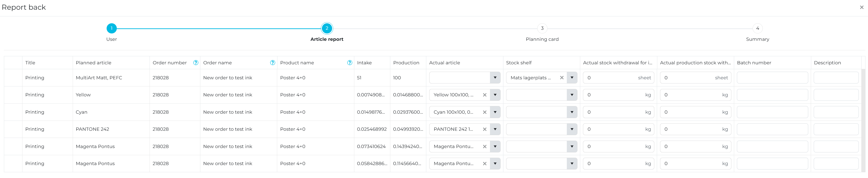Click the Product name help icon
Viewport: 868px width, 178px height.
pos(349,62)
